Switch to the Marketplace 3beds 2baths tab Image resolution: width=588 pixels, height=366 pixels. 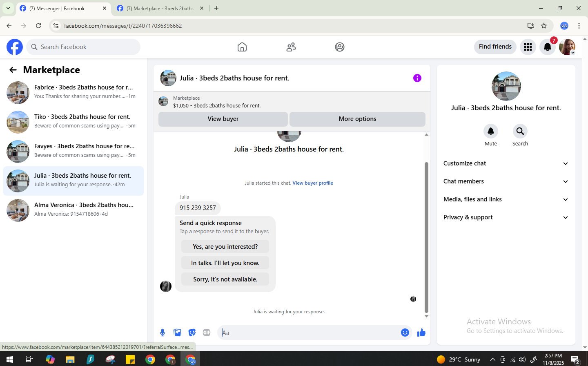(160, 9)
